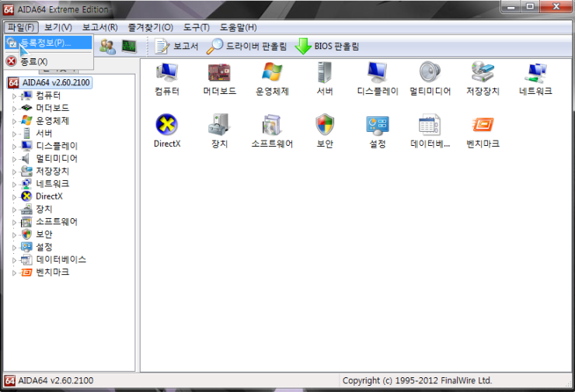
Task: Select 등록정보(P)... in the File menu
Action: [48, 43]
